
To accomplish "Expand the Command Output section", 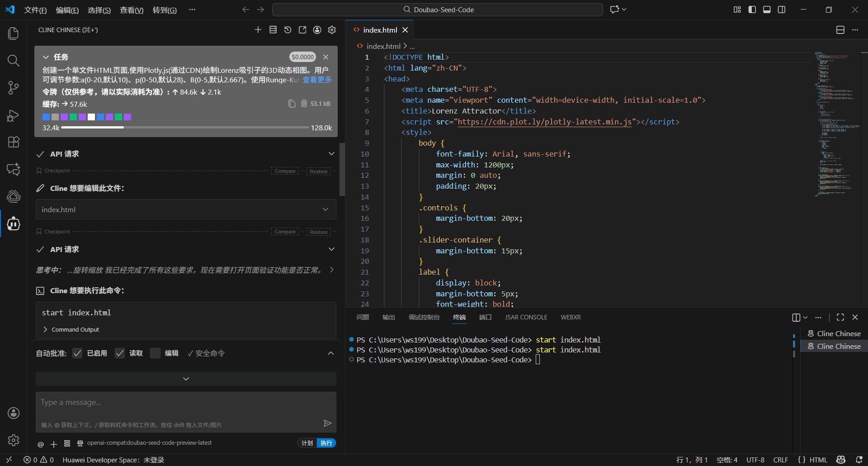I will [x=71, y=329].
